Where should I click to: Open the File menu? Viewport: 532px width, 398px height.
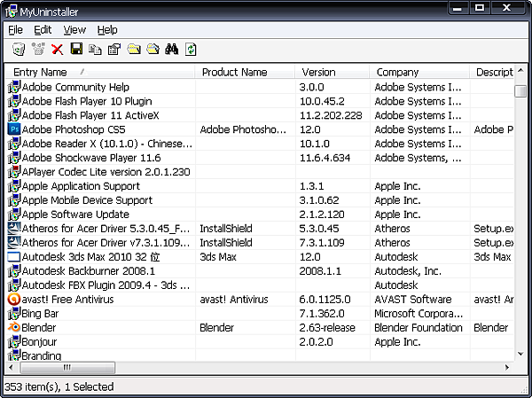coord(15,30)
